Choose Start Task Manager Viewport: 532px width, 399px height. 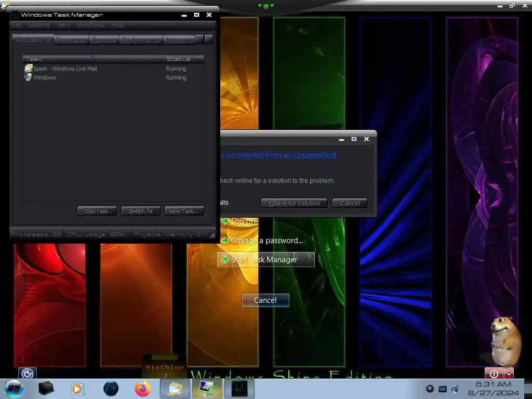[x=266, y=260]
